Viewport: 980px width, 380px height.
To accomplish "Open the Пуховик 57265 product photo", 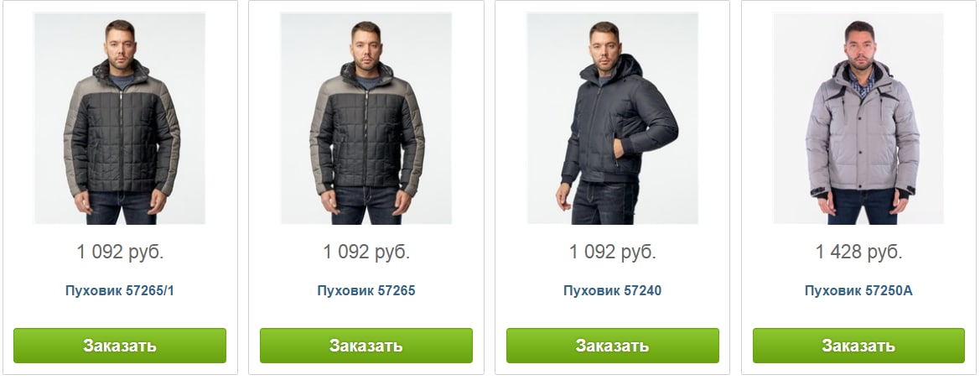I will 366,118.
